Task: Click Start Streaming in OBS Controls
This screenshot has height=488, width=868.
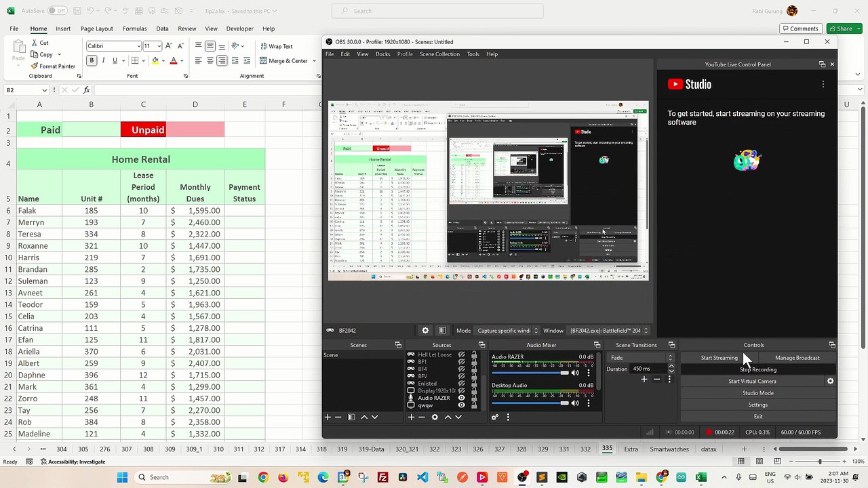Action: point(719,358)
